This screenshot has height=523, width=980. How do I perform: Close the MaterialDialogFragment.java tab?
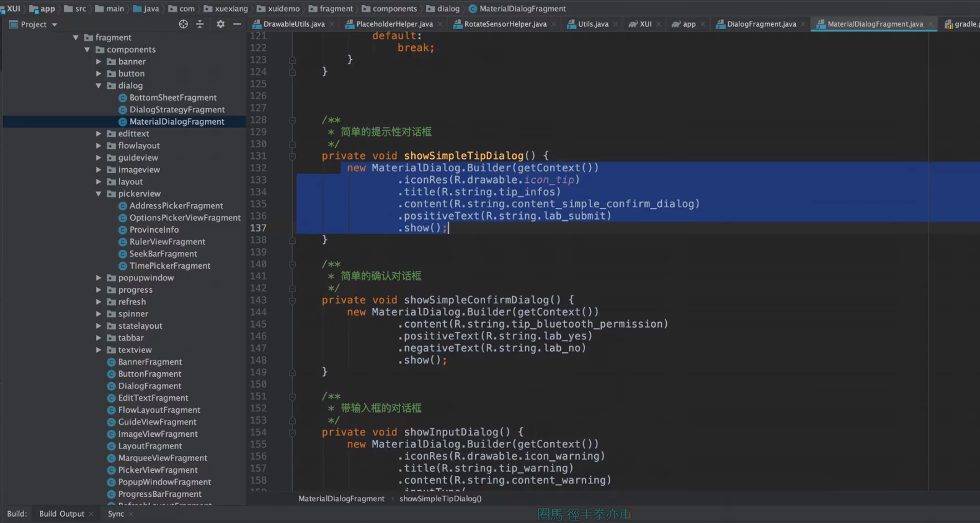pos(930,24)
